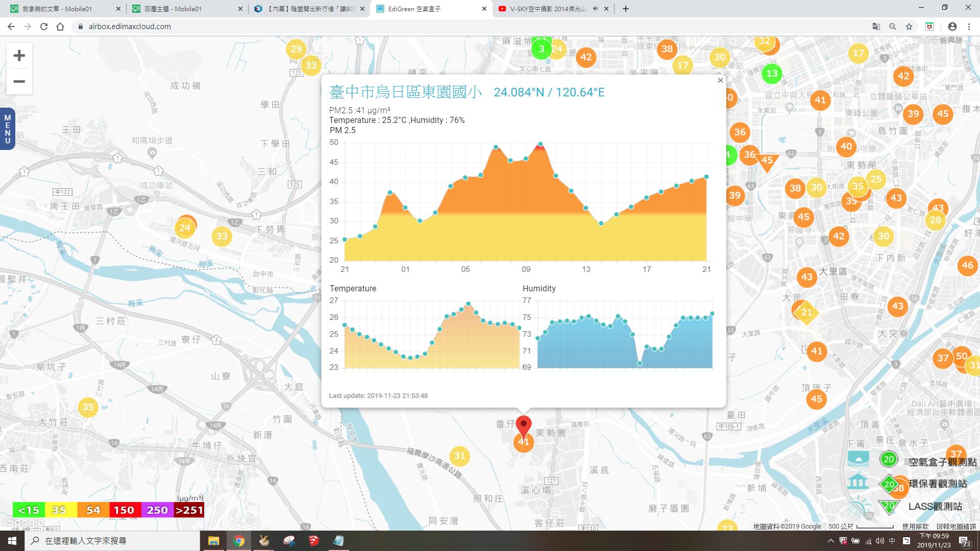Click the red location pin marker
The width and height of the screenshot is (980, 551).
pos(523,425)
